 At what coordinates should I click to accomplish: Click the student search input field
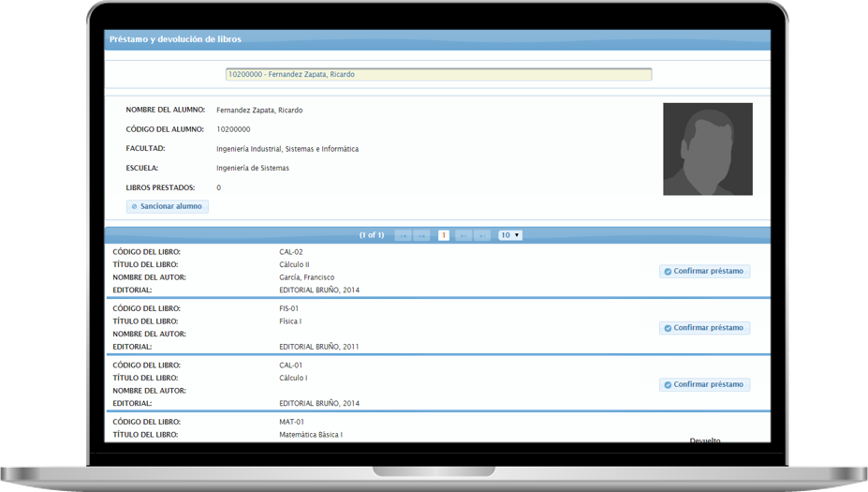(438, 74)
